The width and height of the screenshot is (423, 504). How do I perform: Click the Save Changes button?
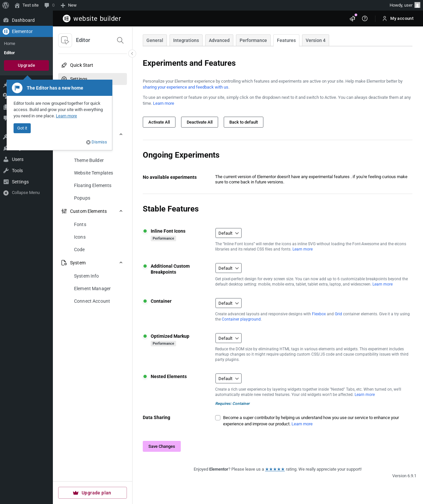[162, 446]
